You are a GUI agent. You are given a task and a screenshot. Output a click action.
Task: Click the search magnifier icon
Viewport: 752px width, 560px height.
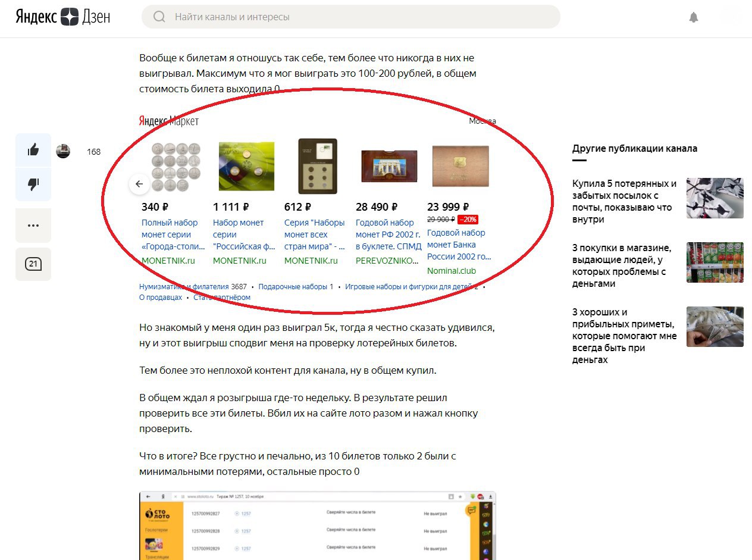(159, 17)
